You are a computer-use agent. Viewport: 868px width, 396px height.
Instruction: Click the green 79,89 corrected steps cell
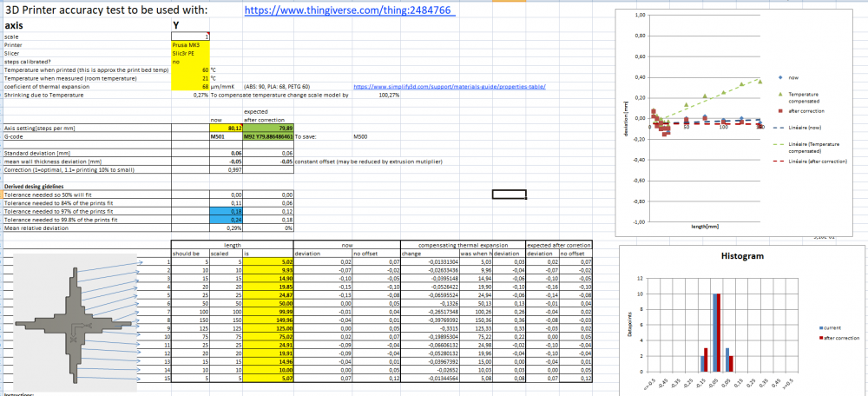(x=268, y=128)
